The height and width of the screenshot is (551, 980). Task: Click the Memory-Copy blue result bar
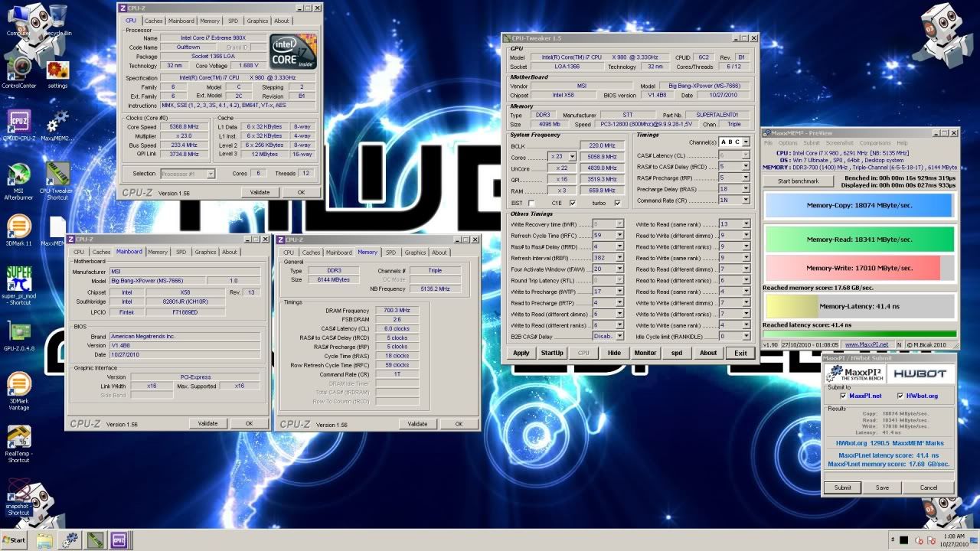pyautogui.click(x=859, y=206)
